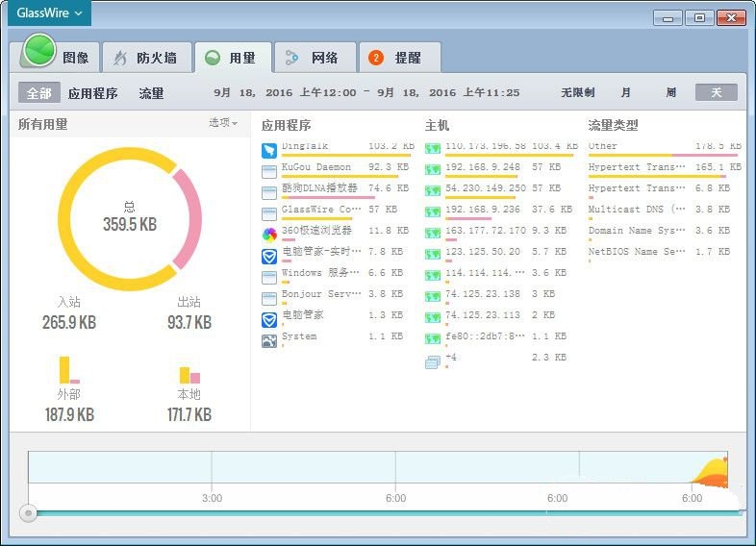
Task: Click host icon for 114.114.114...
Action: [433, 275]
